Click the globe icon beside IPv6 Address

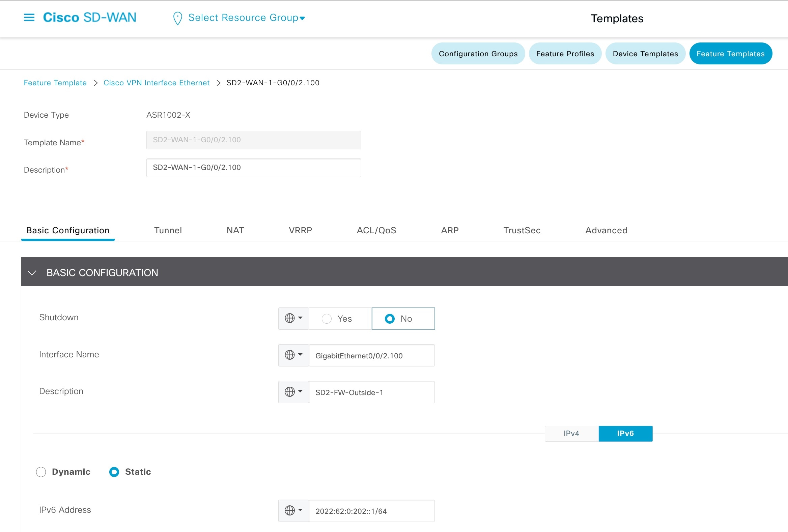289,510
